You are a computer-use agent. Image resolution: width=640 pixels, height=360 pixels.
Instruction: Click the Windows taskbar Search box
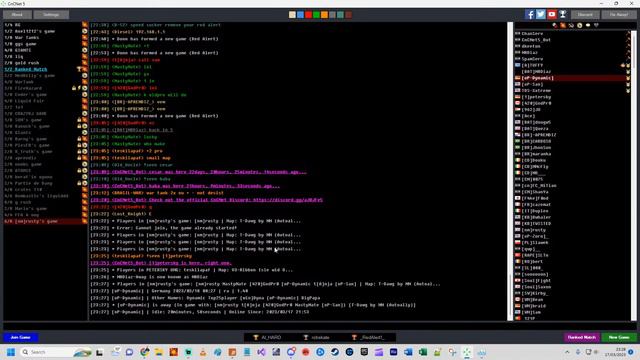(55, 352)
